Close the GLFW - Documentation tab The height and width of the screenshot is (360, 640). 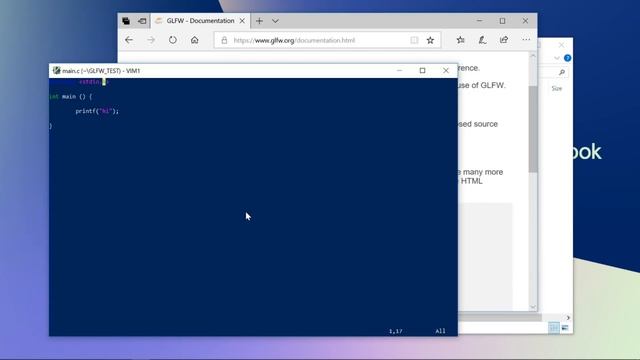[242, 21]
